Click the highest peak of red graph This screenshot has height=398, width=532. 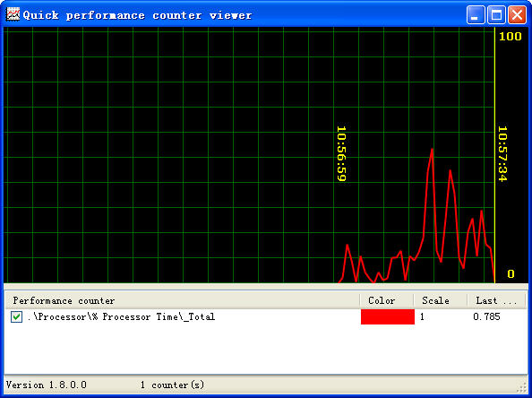pyautogui.click(x=432, y=149)
